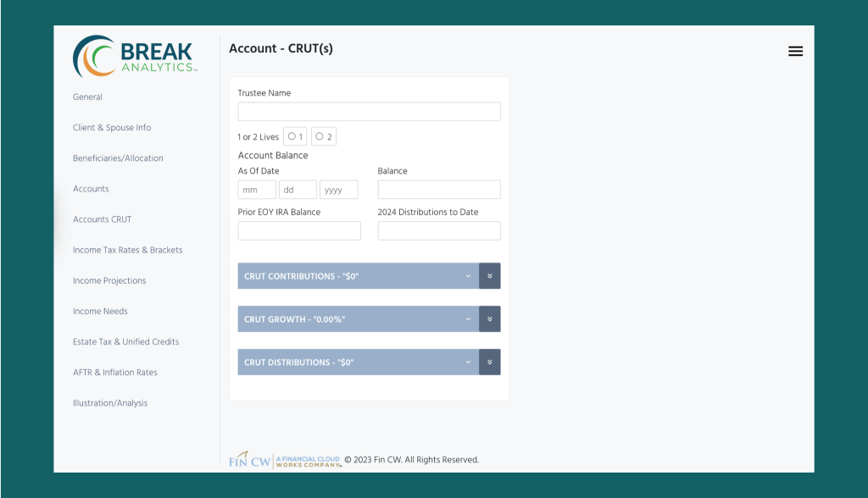868x498 pixels.
Task: Click the year (yyyy) date field
Action: coord(339,190)
